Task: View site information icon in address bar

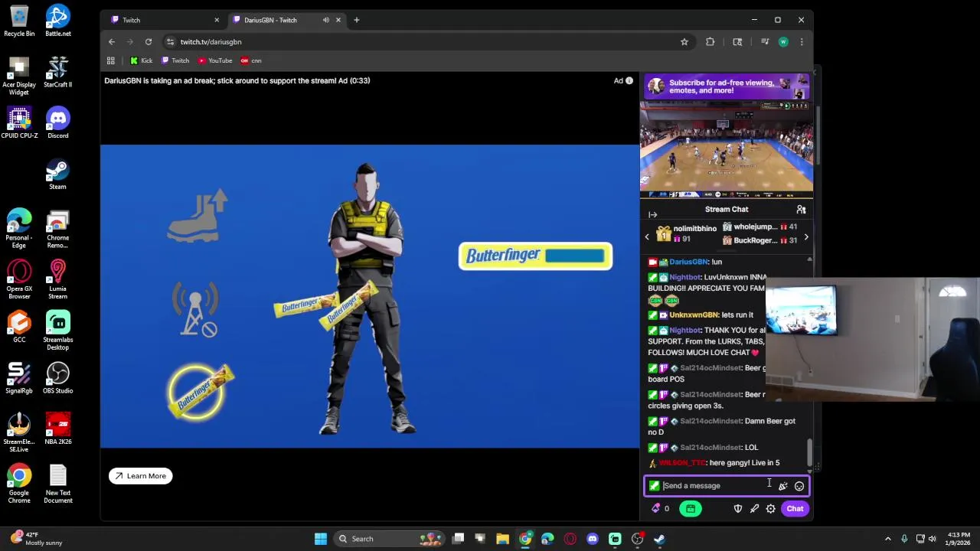Action: pos(171,42)
